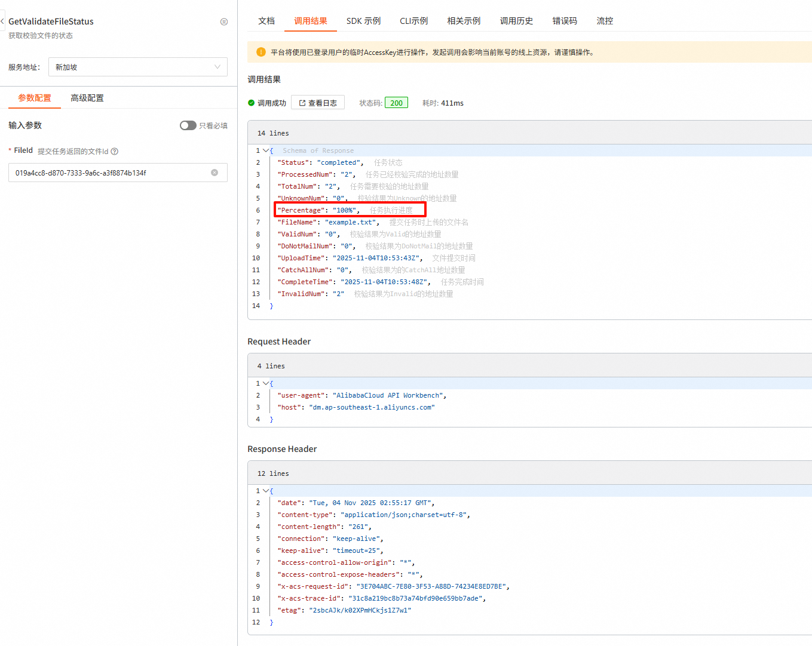Click the "etag" response header line

pyautogui.click(x=344, y=610)
